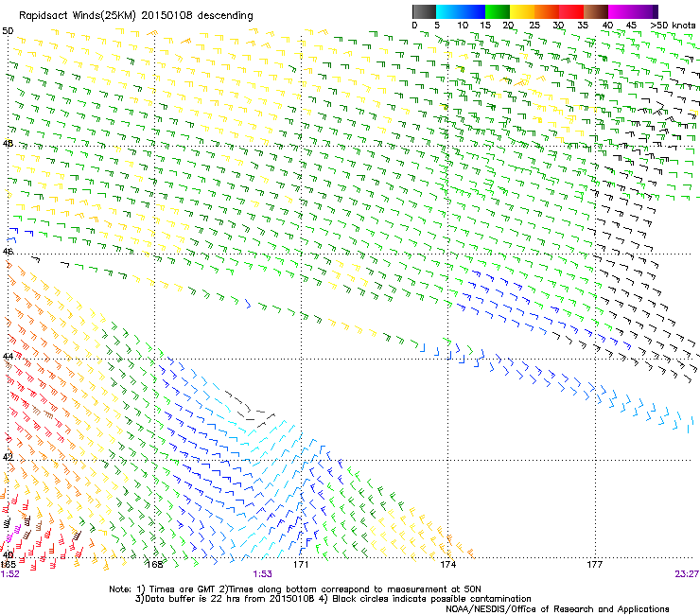This screenshot has width=700, height=615.
Task: Click the blue 10-15 knots legend swatch
Action: (473, 11)
